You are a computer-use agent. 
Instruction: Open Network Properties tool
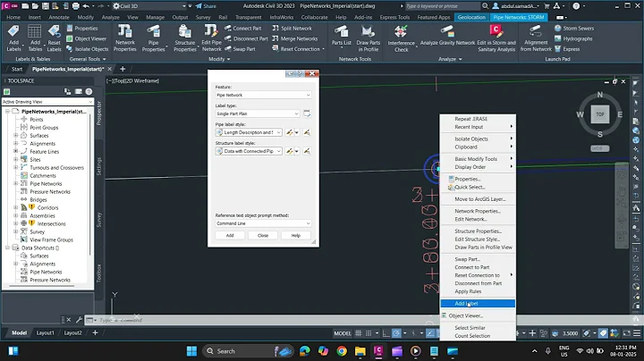[x=125, y=38]
